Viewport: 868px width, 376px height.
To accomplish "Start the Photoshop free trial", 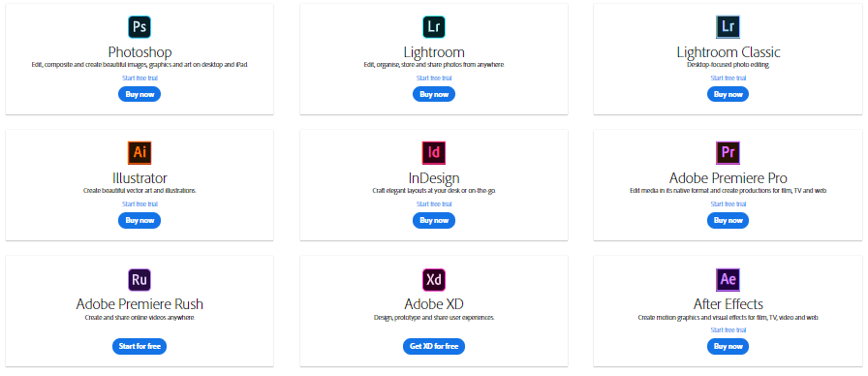I will [x=139, y=78].
